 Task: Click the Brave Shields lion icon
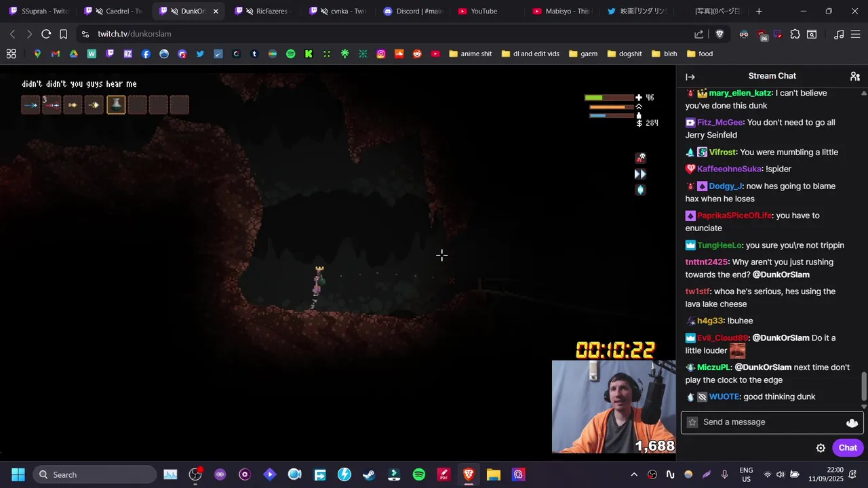coord(719,34)
